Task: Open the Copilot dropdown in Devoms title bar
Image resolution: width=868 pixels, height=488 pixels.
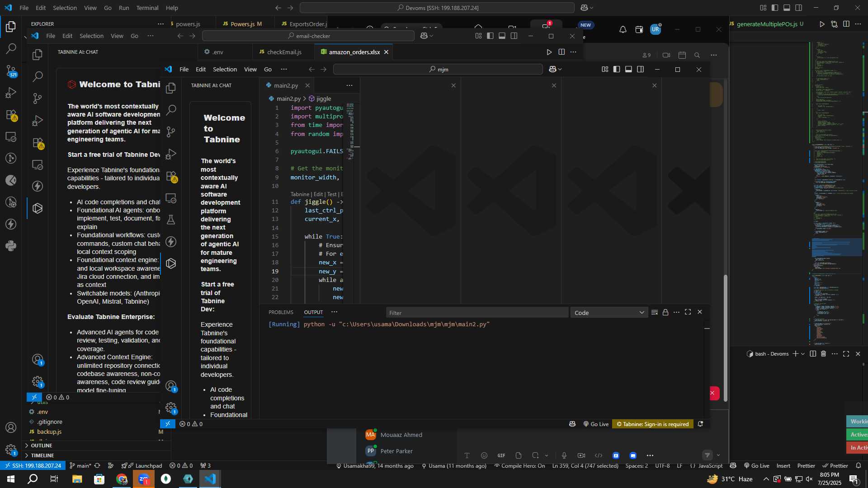Action: click(x=587, y=8)
